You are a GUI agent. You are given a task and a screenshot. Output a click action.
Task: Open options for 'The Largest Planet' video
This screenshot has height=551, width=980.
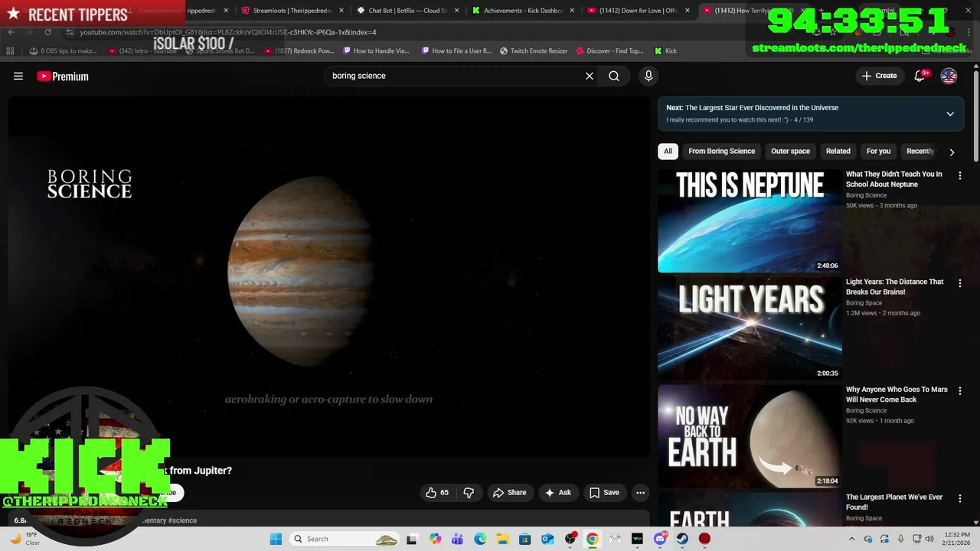tap(960, 498)
